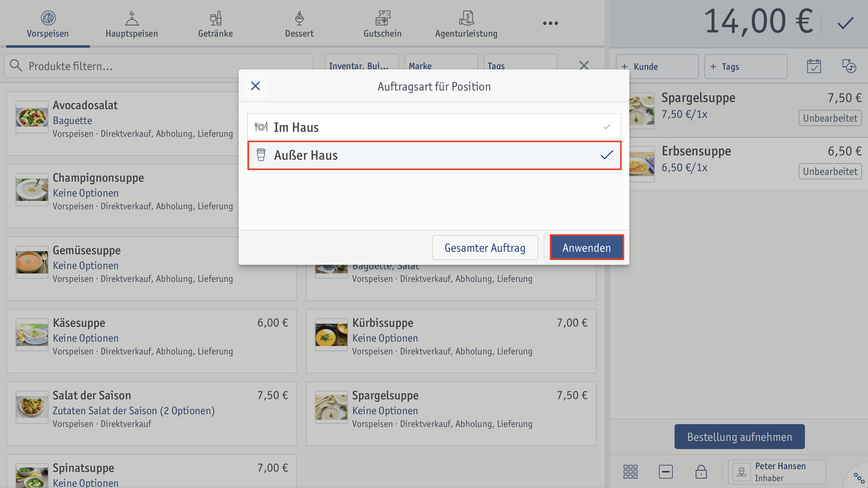Clear filters with the X icon

(x=584, y=65)
